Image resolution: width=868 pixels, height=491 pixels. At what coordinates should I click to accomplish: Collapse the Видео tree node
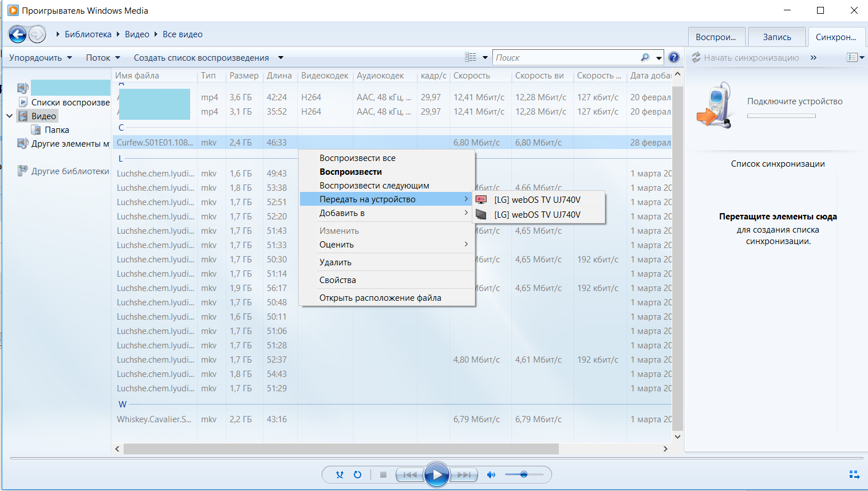click(x=10, y=116)
